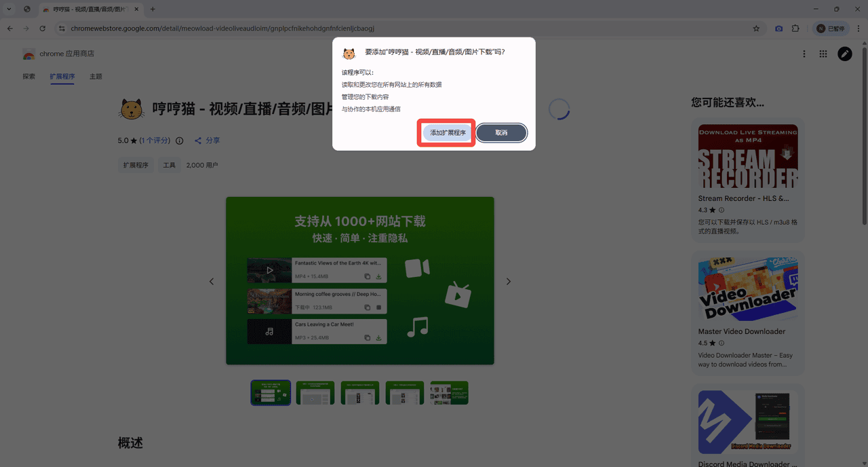Viewport: 868px width, 467px height.
Task: Select the second screenshot thumbnail
Action: [315, 392]
